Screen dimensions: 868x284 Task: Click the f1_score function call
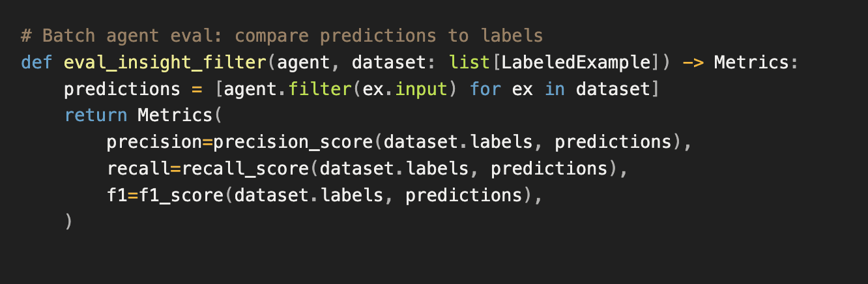pos(181,195)
